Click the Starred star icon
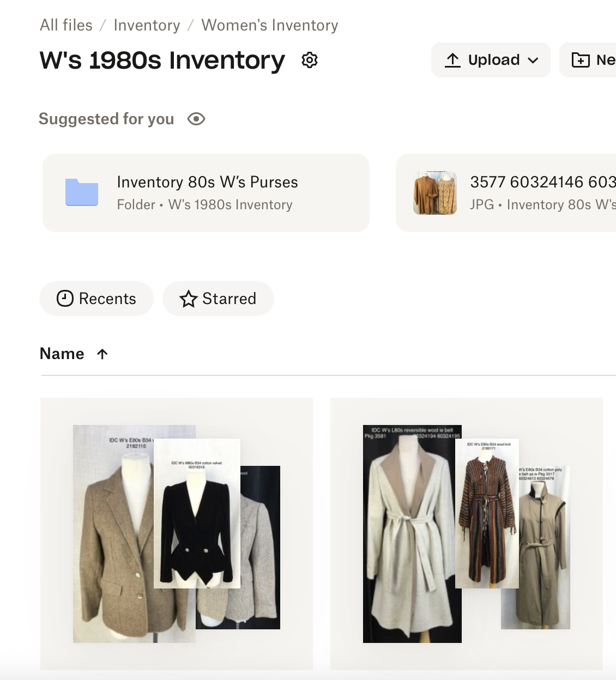 point(189,299)
